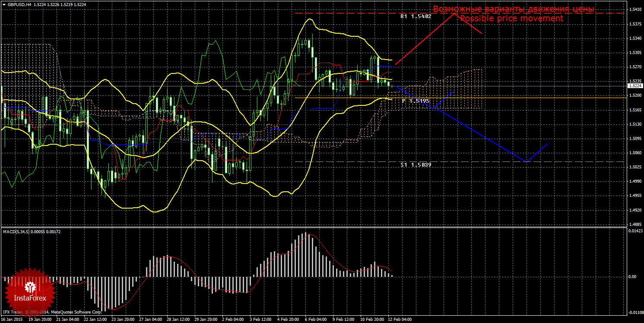
Task: Click the IFX Trader MetaQuotes copyright text
Action: pos(52,311)
